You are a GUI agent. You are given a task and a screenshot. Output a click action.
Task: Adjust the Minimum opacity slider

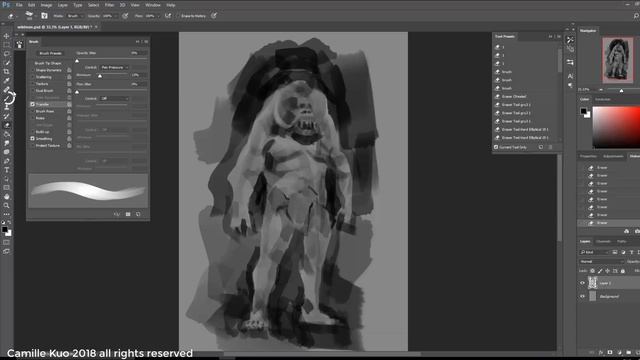(x=100, y=76)
